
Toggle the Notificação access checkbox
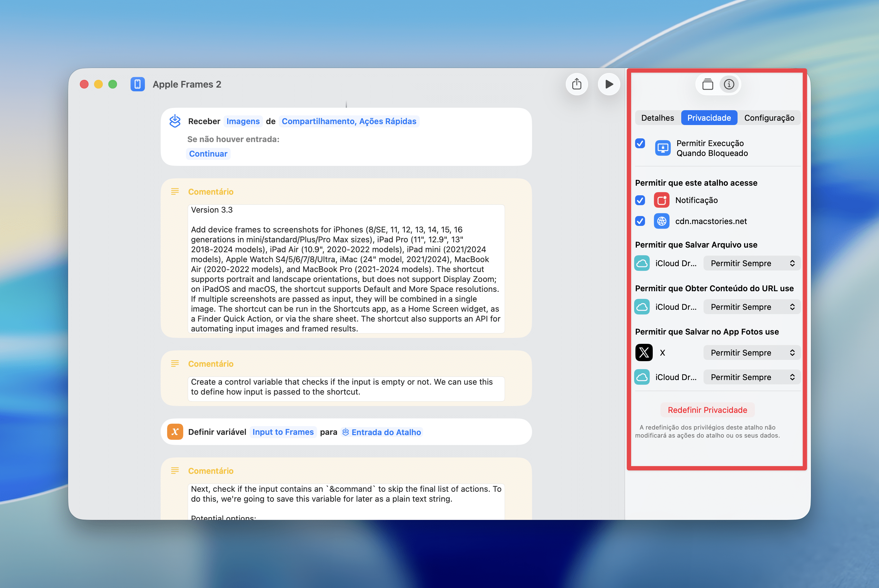[x=640, y=200]
